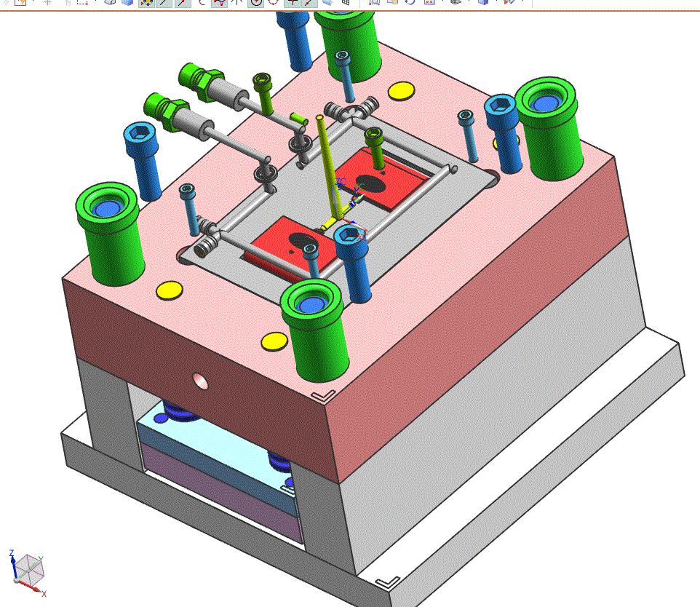
Task: Select the green guide bushing at front corner
Action: [x=315, y=330]
